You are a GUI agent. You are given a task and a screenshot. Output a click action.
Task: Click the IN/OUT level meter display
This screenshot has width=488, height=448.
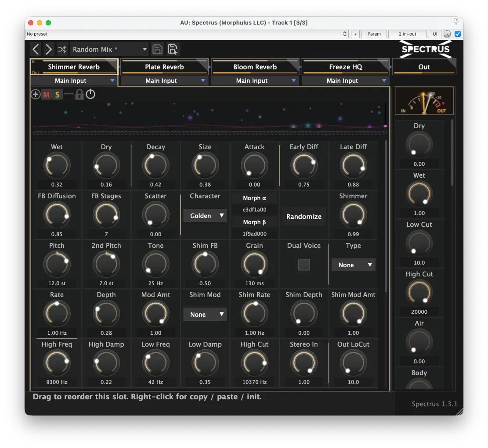[424, 101]
